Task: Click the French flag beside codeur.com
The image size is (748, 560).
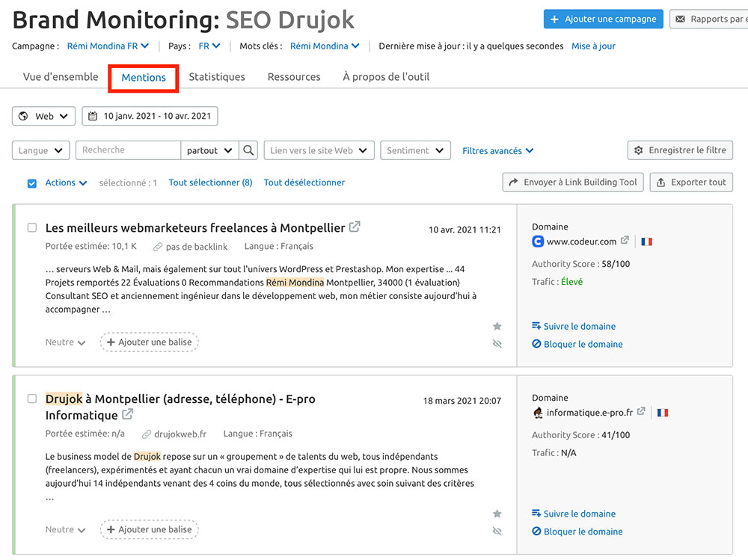Action: point(646,241)
